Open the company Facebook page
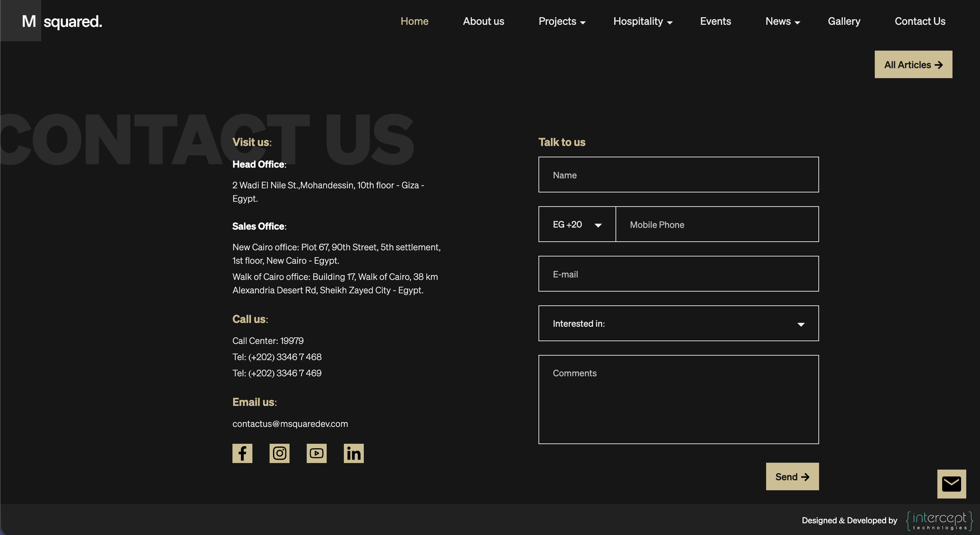 coord(242,453)
